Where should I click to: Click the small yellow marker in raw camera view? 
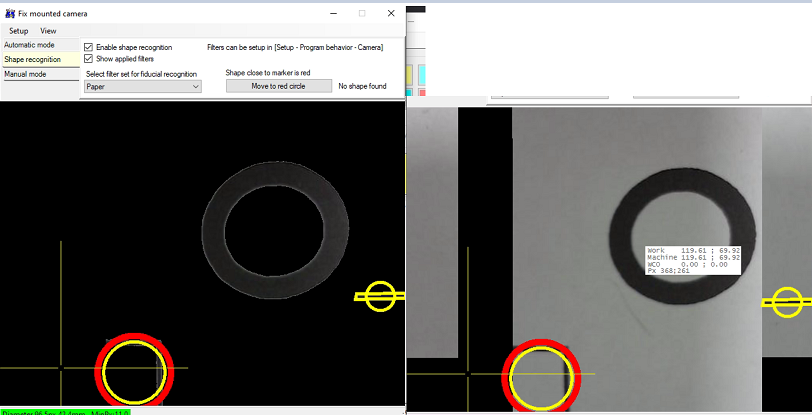(x=787, y=302)
